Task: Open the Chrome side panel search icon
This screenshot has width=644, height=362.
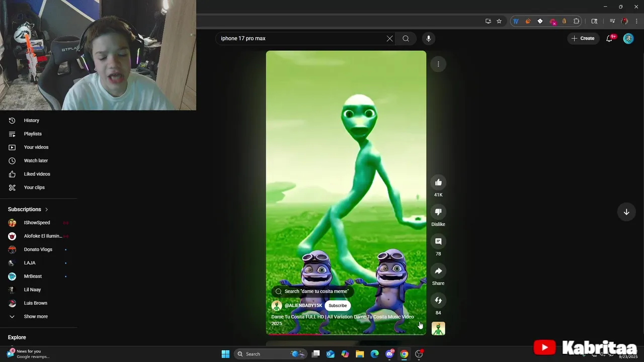Action: tap(594, 21)
